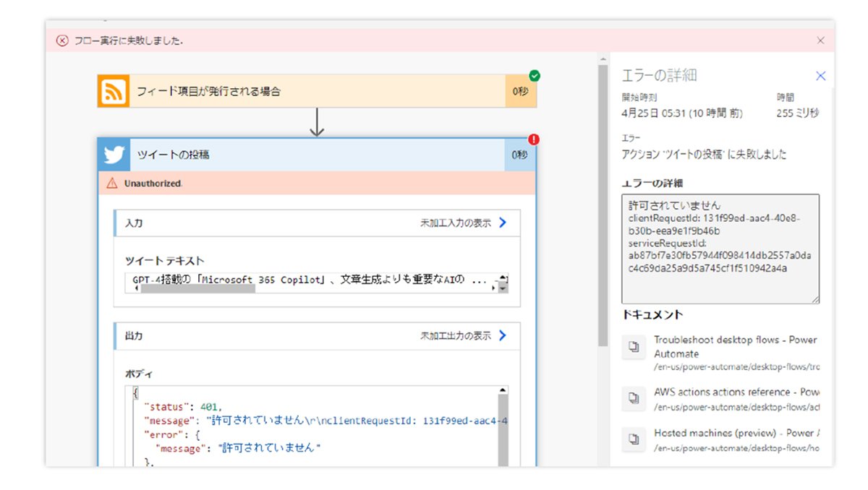Open Hosted machines (preview) link
Image resolution: width=868 pixels, height=490 pixels.
pos(736,434)
